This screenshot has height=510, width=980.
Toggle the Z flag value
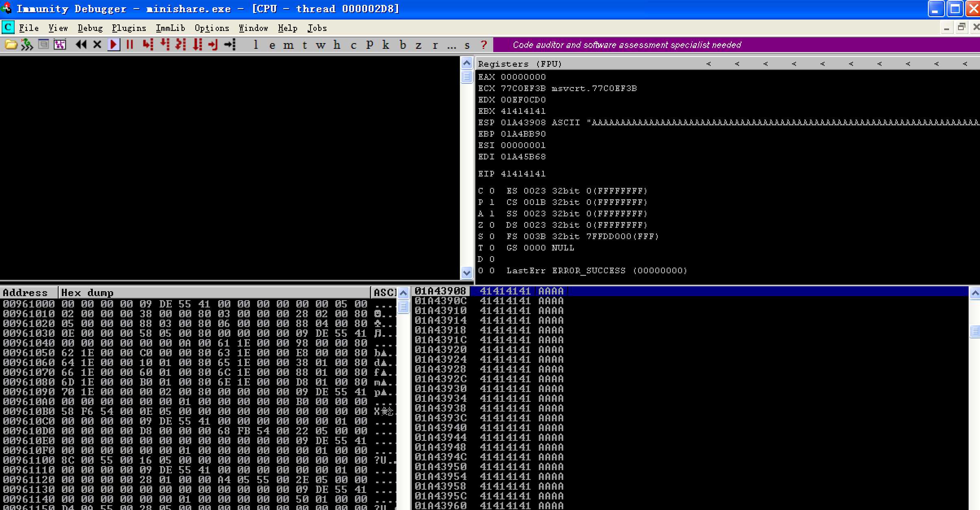492,225
